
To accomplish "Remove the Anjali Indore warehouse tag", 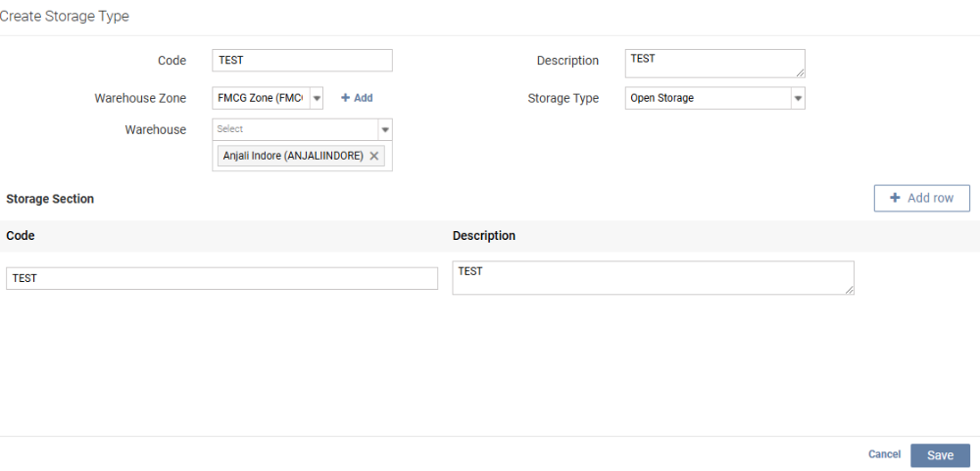I will [x=373, y=156].
